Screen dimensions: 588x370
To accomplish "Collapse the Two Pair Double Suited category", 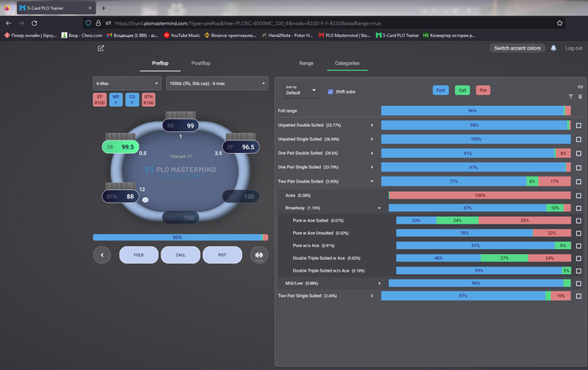I will pyautogui.click(x=371, y=182).
